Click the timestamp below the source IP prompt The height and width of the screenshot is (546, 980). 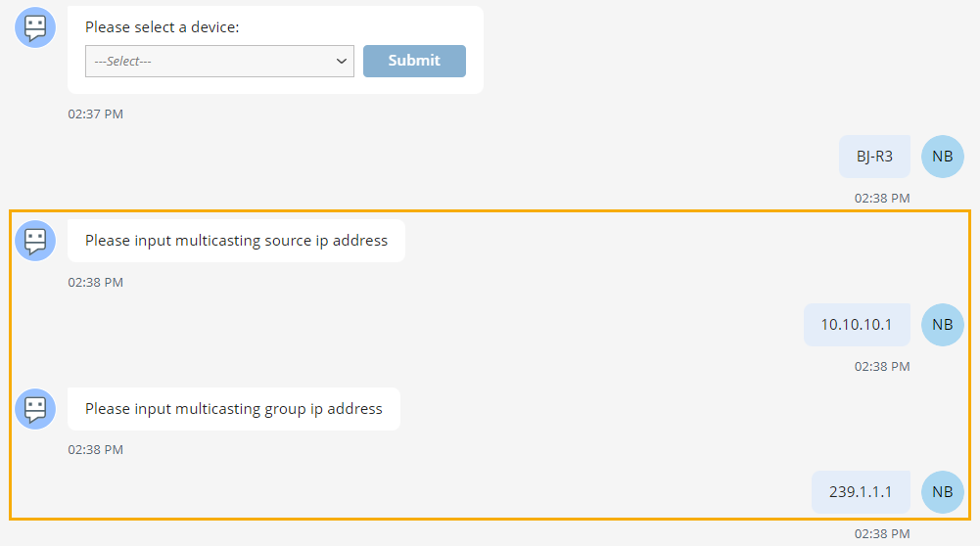96,283
